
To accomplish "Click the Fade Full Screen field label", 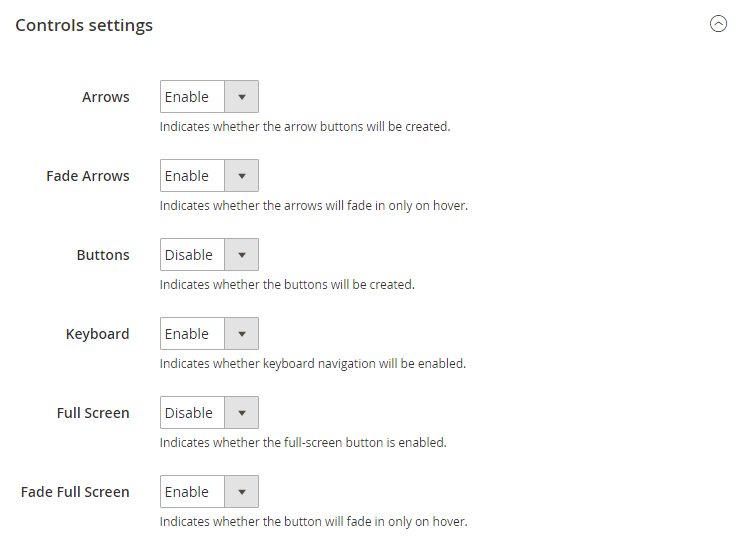I will tap(75, 492).
